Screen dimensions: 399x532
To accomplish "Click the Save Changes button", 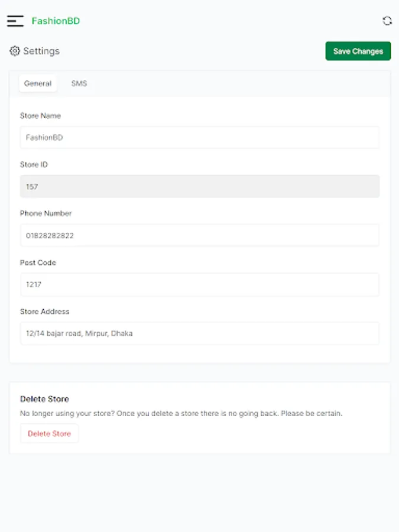I will point(358,51).
